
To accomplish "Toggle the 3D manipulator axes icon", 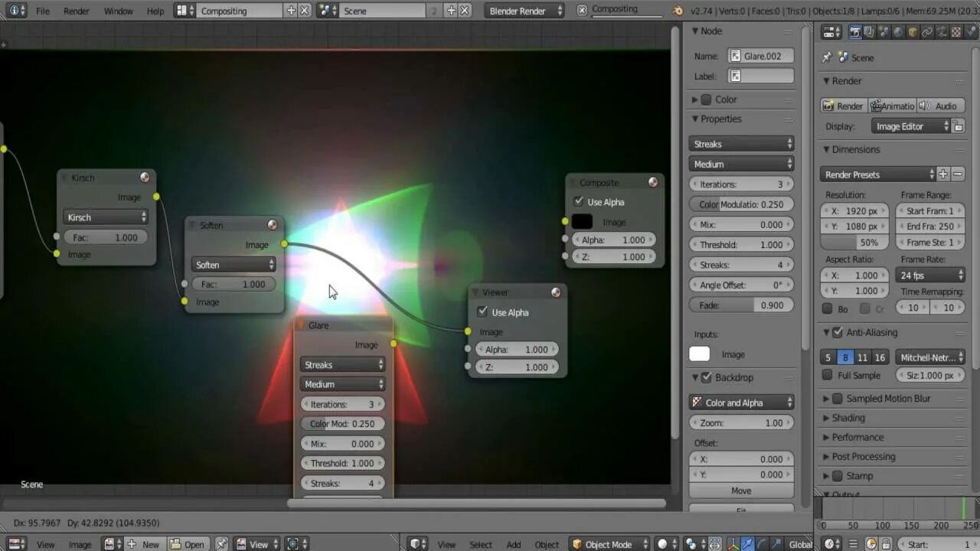I will coord(734,544).
